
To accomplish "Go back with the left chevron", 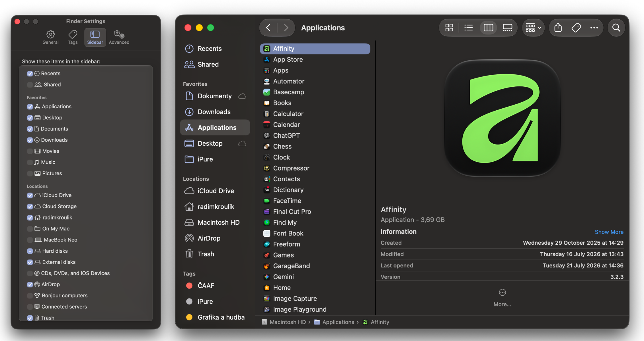I will coord(268,28).
